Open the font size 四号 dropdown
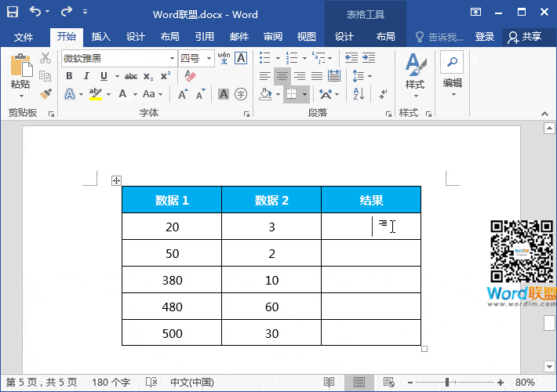This screenshot has height=392, width=557. pos(209,58)
